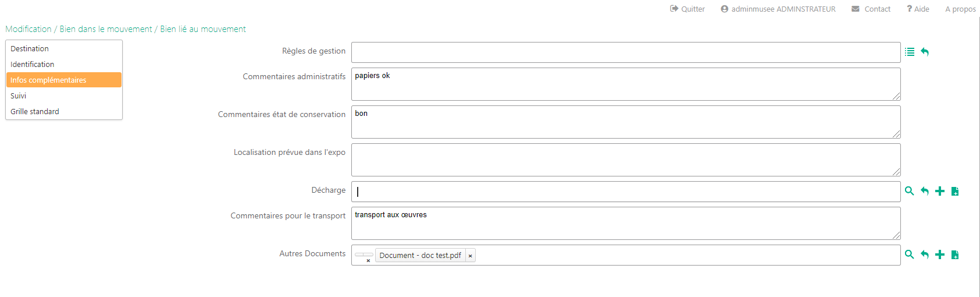Click the plus icon for Autres Documents

pos(940,254)
